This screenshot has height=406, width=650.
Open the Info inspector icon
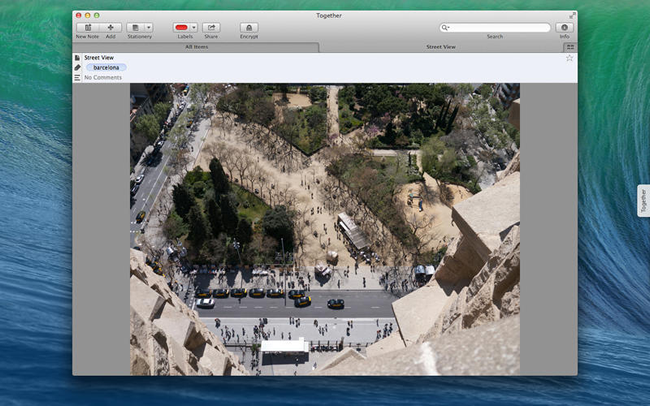pos(564,28)
